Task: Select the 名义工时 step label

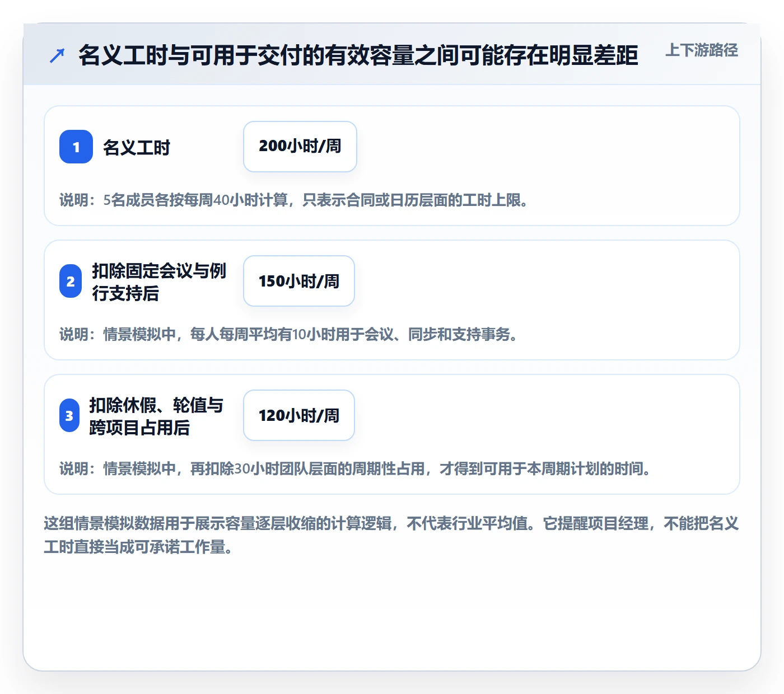Action: click(137, 147)
